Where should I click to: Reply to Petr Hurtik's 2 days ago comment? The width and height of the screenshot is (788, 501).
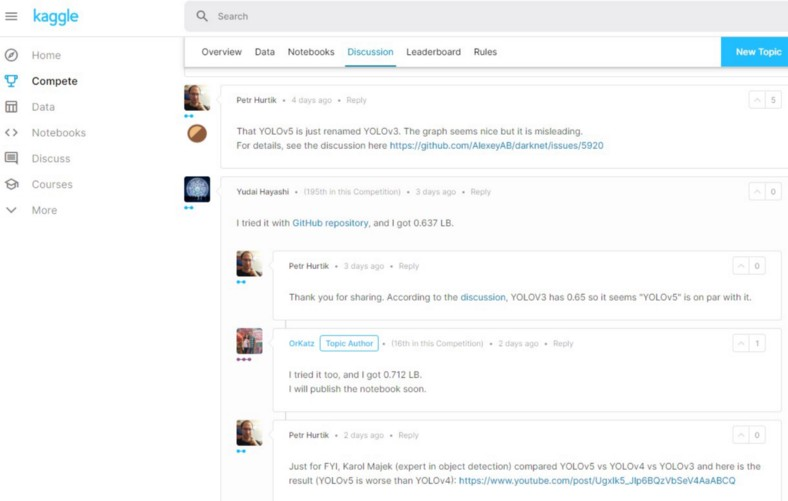pyautogui.click(x=408, y=435)
